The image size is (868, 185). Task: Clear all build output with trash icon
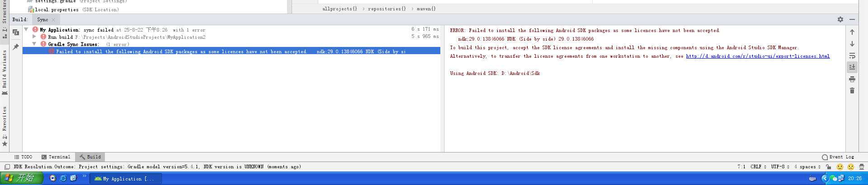click(852, 91)
